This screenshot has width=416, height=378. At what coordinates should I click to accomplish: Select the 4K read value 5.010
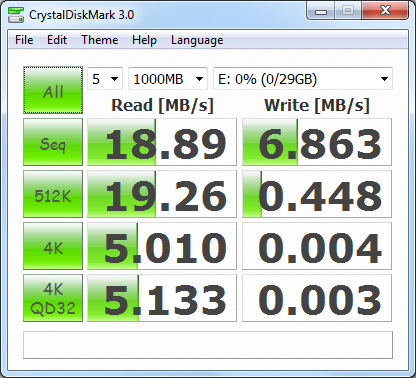[162, 246]
